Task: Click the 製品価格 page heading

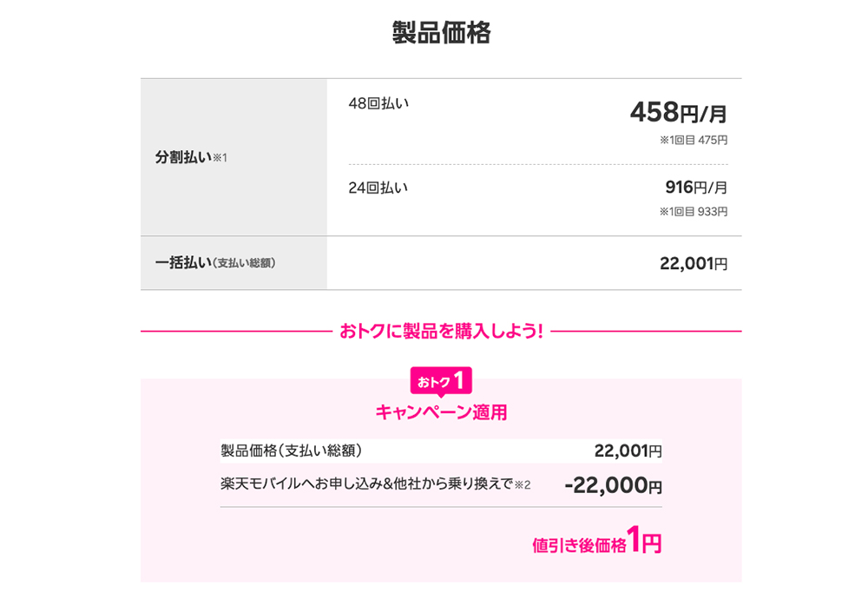Action: click(x=441, y=33)
